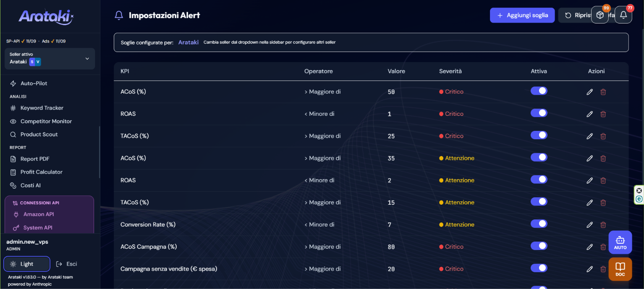Delete the ACoS (%) threshold with value 35
Viewport: 644px width, 289px height.
coord(603,158)
